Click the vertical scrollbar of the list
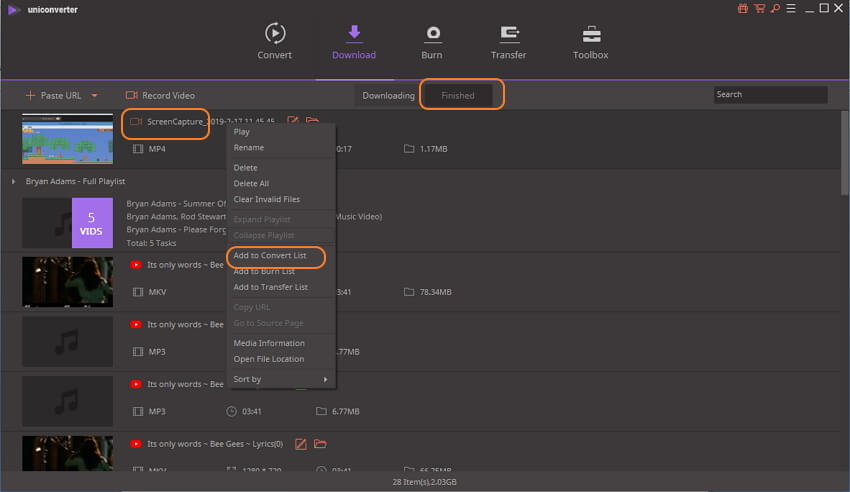850x492 pixels. click(x=845, y=153)
